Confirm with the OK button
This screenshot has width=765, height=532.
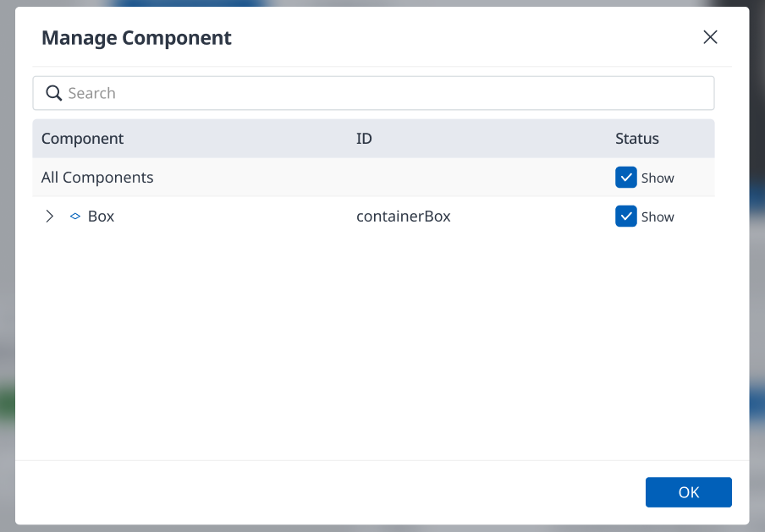point(688,492)
